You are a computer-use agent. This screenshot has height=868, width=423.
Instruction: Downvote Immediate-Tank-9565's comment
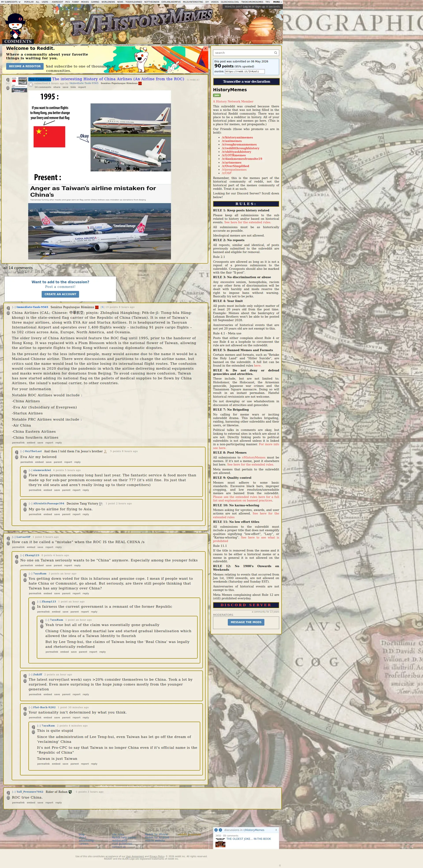pos(8,313)
